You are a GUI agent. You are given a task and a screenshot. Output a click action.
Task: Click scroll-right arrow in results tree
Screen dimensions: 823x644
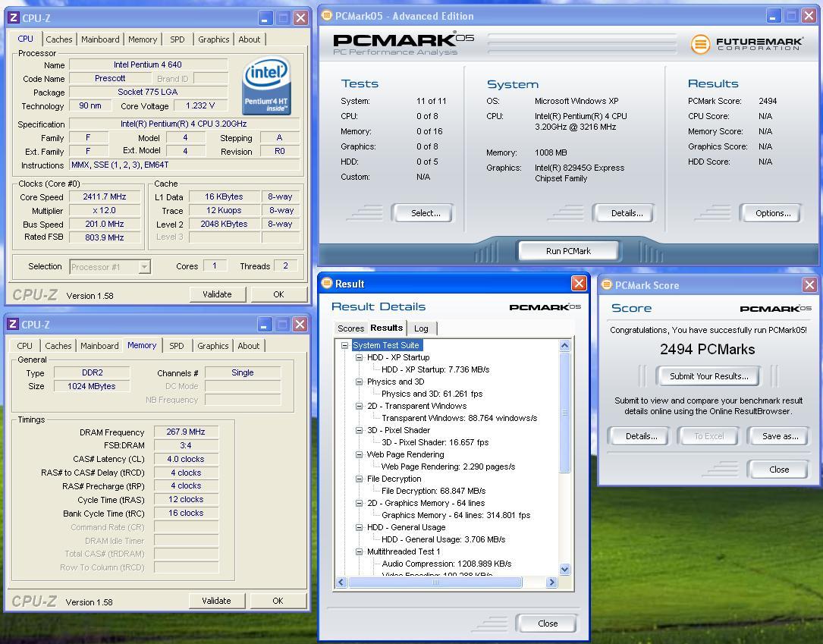551,582
